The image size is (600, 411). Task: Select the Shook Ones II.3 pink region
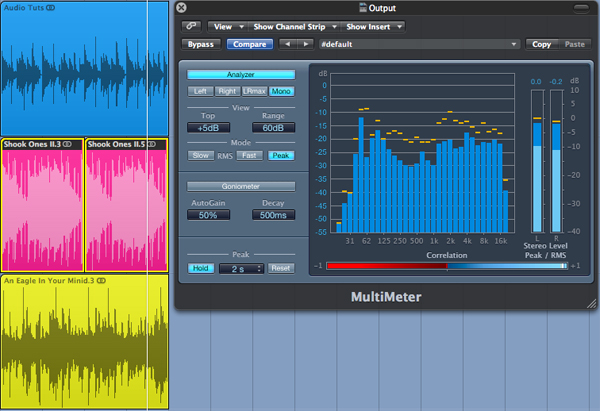click(x=42, y=205)
